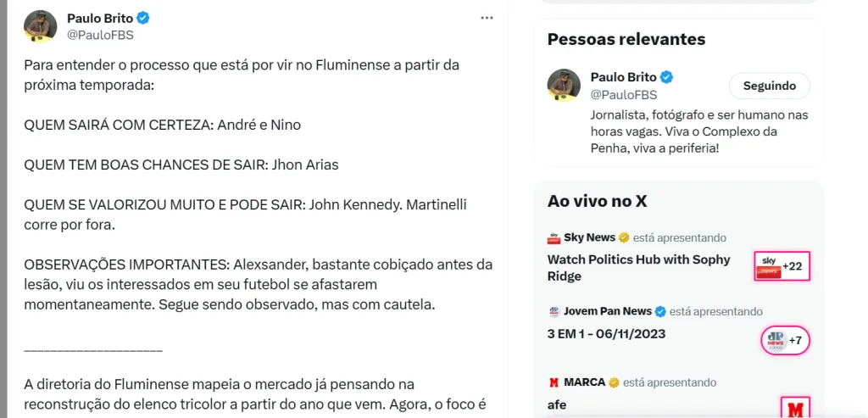
Task: Open the tweet's three-dot more options menu
Action: point(487,18)
